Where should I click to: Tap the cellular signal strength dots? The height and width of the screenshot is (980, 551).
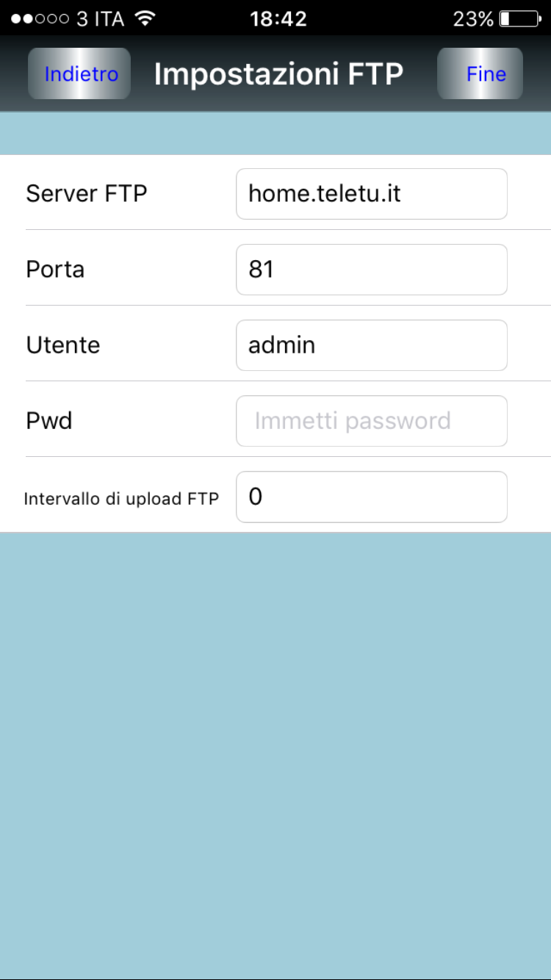[40, 18]
